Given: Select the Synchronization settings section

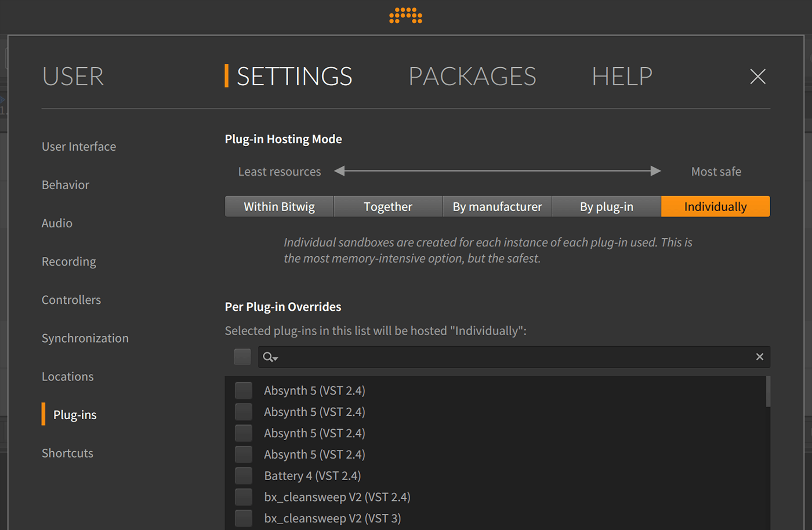Looking at the screenshot, I should [85, 338].
